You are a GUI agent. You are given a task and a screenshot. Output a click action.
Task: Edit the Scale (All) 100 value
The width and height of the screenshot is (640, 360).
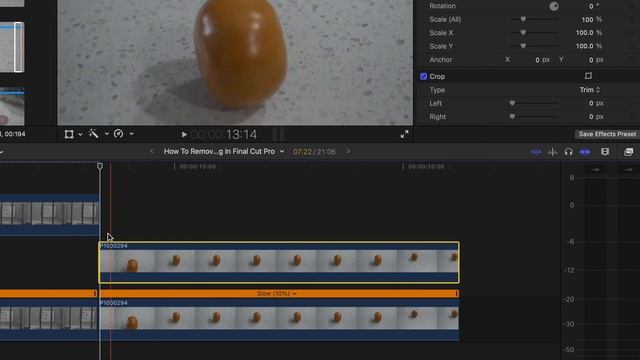pyautogui.click(x=587, y=20)
